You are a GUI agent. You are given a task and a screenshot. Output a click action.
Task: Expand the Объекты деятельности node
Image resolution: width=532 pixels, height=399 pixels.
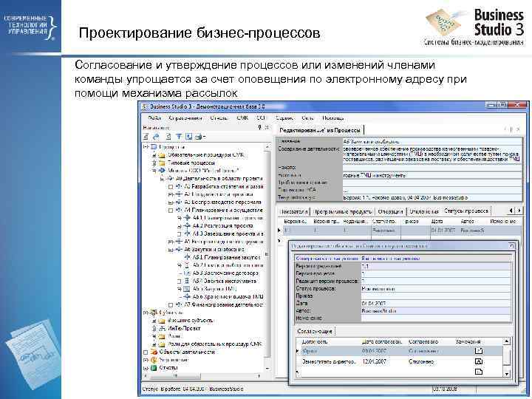146,352
